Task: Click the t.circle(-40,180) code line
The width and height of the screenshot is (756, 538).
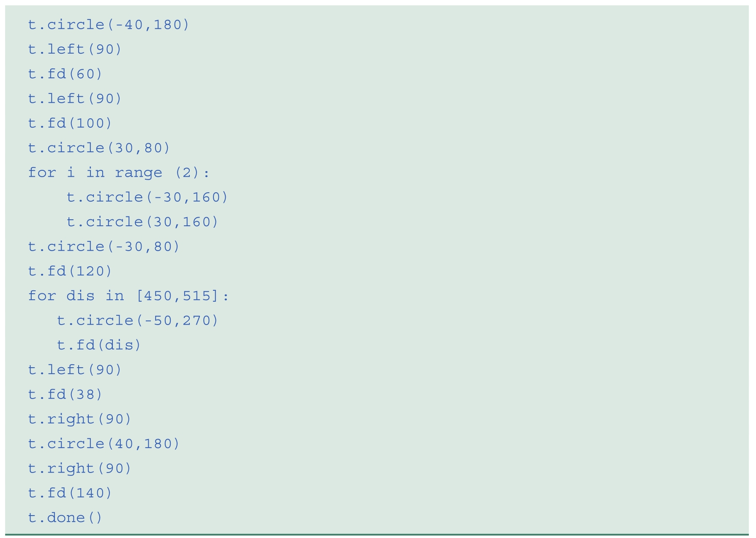Action: [x=109, y=25]
